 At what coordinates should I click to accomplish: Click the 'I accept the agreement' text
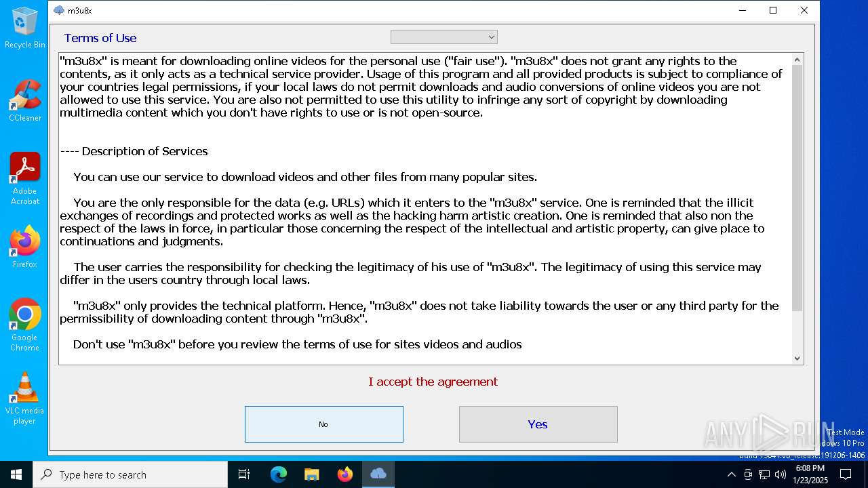point(433,382)
